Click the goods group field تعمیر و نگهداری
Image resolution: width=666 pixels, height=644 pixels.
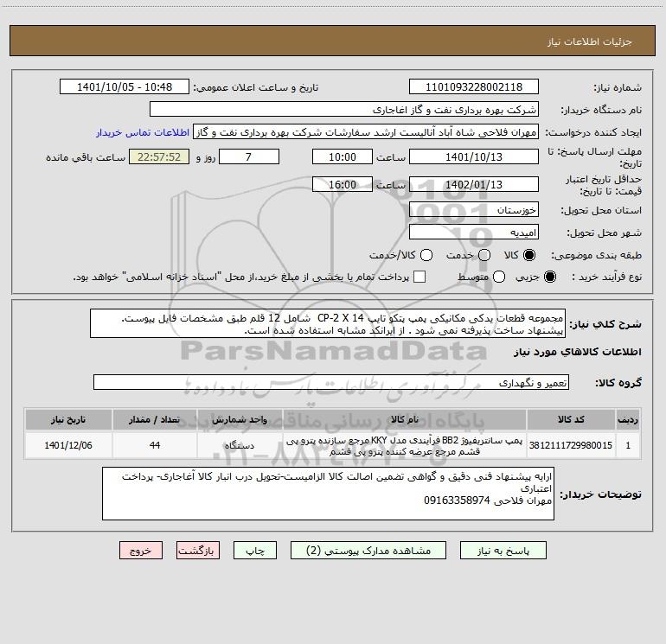331,382
